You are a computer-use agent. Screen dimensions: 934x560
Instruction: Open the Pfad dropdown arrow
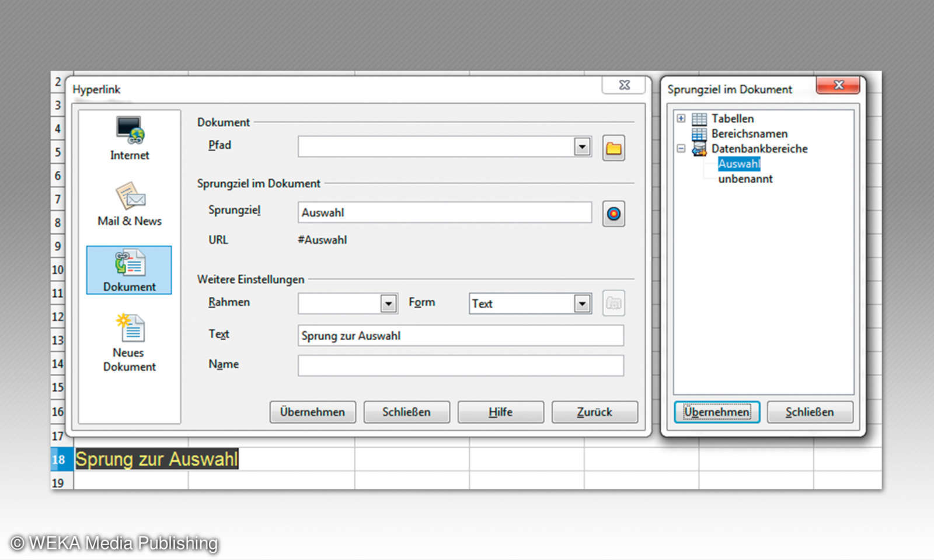581,146
